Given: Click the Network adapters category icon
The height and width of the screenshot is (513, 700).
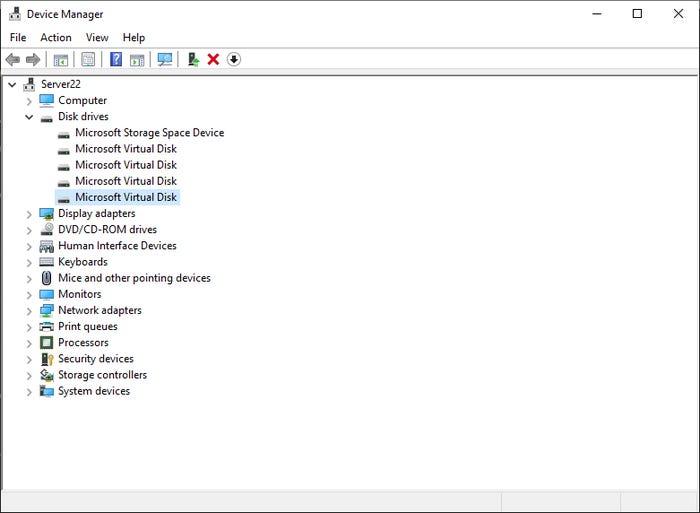Looking at the screenshot, I should tap(46, 311).
